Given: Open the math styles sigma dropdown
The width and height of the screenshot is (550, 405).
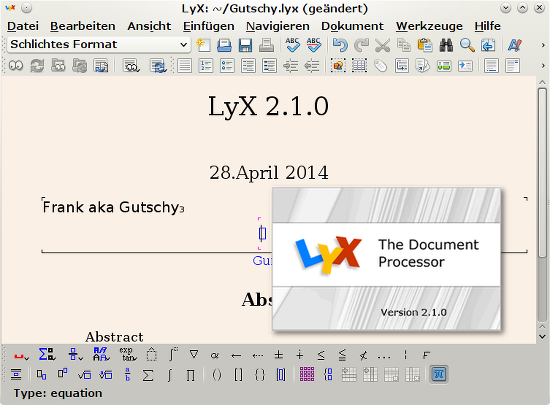Looking at the screenshot, I should pyautogui.click(x=47, y=355).
